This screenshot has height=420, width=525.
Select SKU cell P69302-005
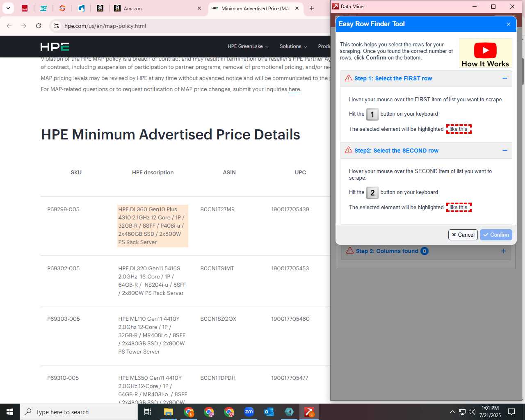click(x=63, y=268)
